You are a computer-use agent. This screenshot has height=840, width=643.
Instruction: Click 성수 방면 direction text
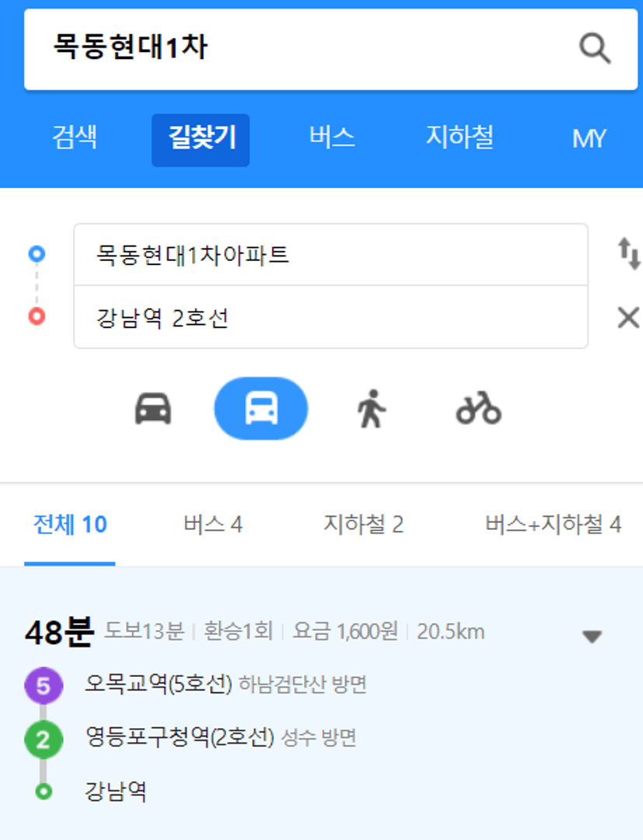(x=319, y=738)
